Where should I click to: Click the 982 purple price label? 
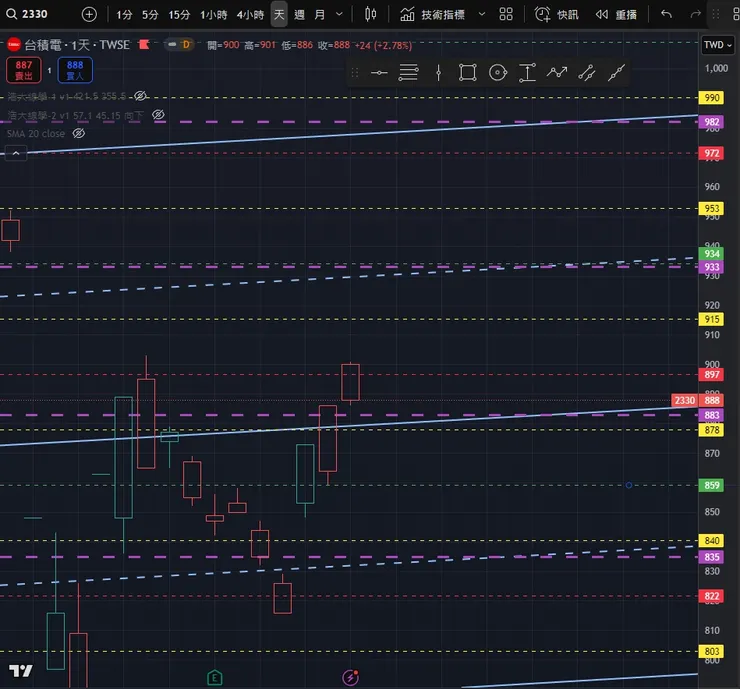point(711,122)
